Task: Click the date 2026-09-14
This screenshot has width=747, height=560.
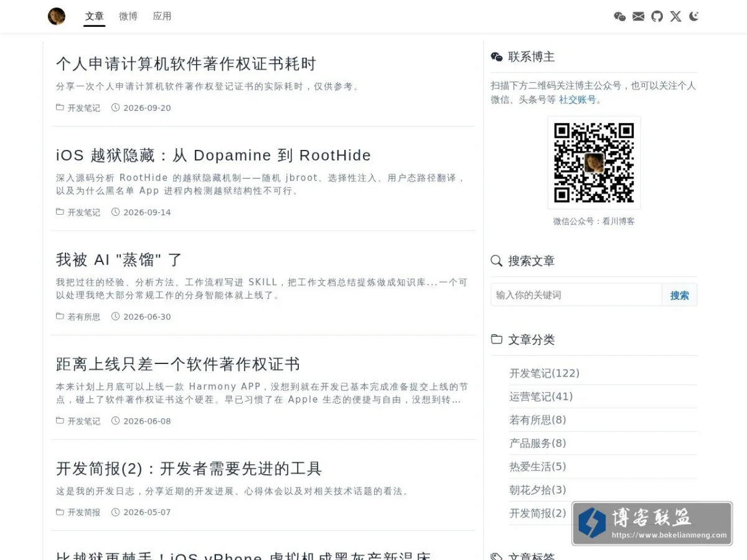Action: click(x=147, y=212)
